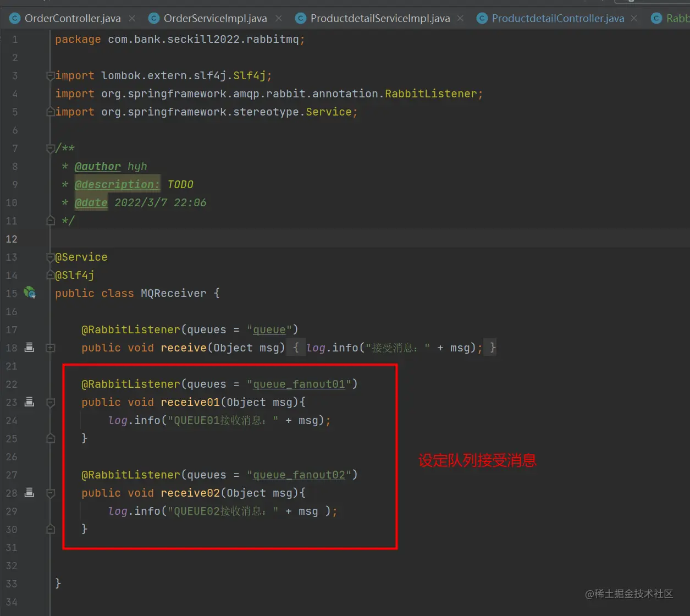Switch to OrderServiceImpl.java tab
690x616 pixels.
(215, 18)
